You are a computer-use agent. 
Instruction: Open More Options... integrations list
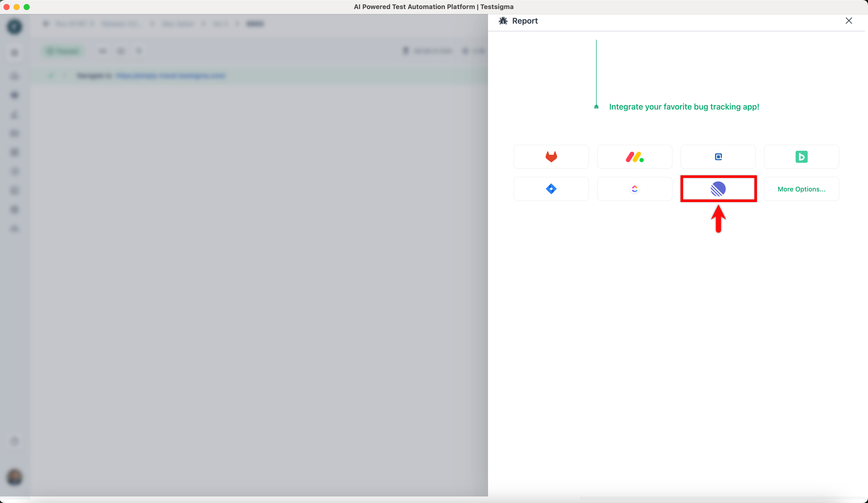[801, 189]
